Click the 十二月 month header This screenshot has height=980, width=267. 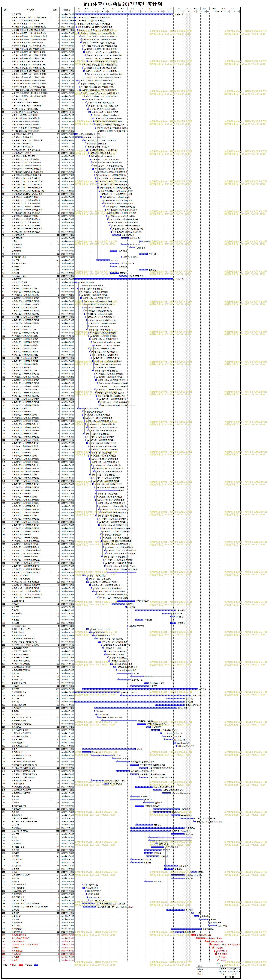tap(169, 8)
